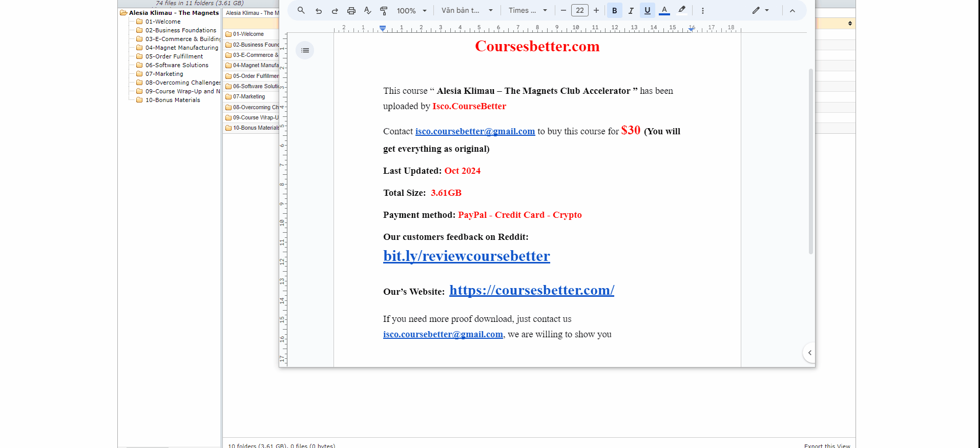Screen dimensions: 980x448
Task: Click the font size input field
Action: (x=580, y=11)
